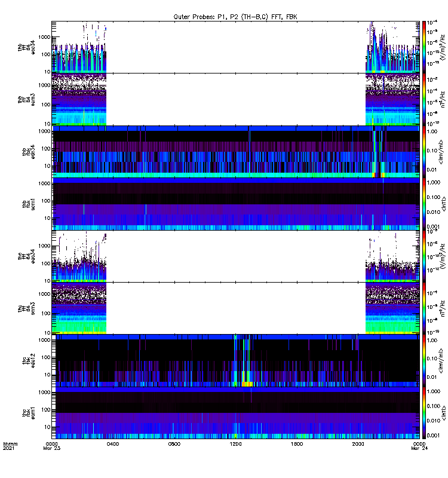This screenshot has width=448, height=478.
Task: Click the "0800" time axis tick label
Action: coord(174,444)
